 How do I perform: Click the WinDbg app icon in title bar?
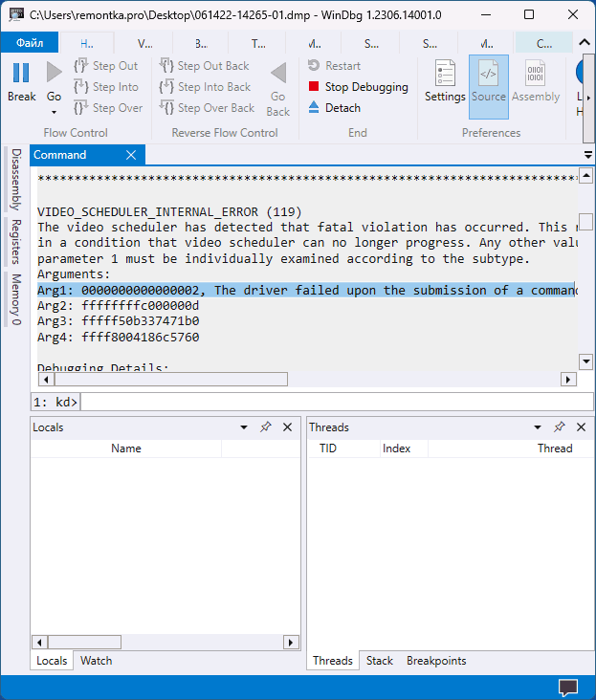pos(16,14)
